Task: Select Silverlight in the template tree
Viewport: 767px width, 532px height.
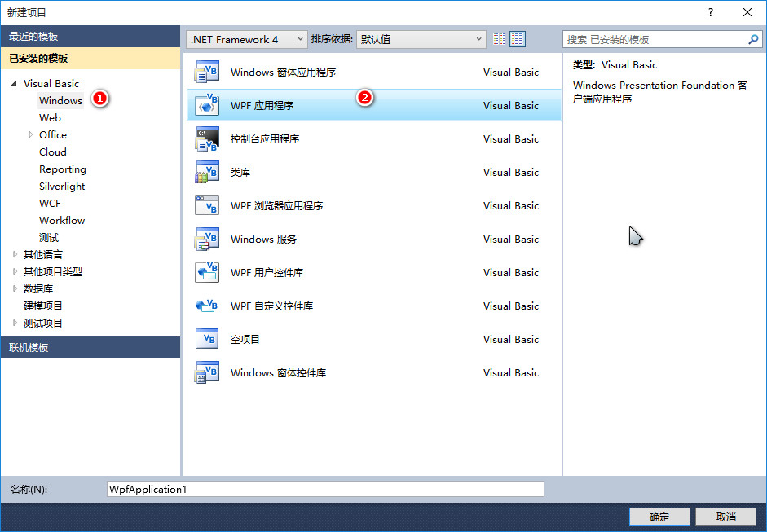Action: click(62, 187)
